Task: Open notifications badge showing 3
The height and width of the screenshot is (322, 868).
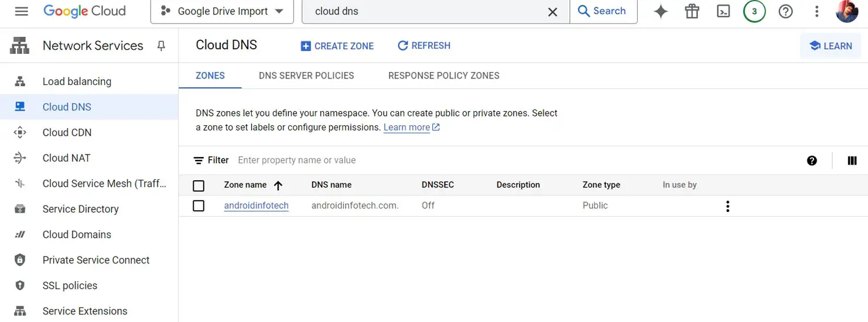Action: (x=754, y=11)
